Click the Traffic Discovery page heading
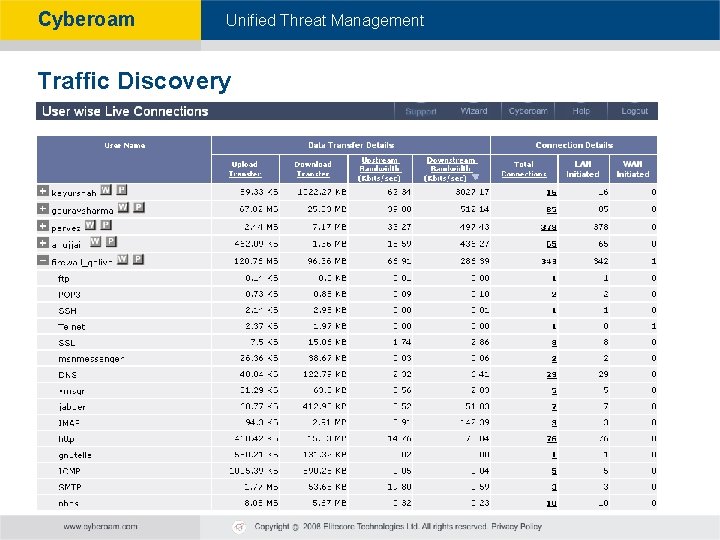 click(134, 81)
